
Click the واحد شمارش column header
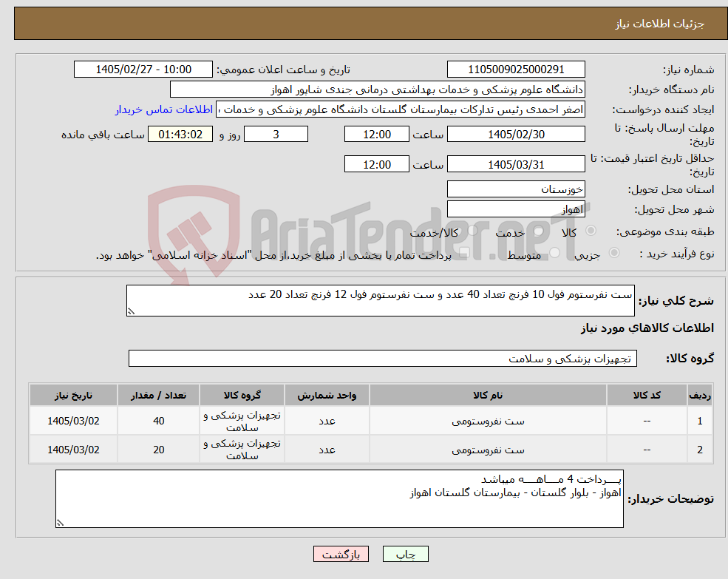click(x=327, y=396)
